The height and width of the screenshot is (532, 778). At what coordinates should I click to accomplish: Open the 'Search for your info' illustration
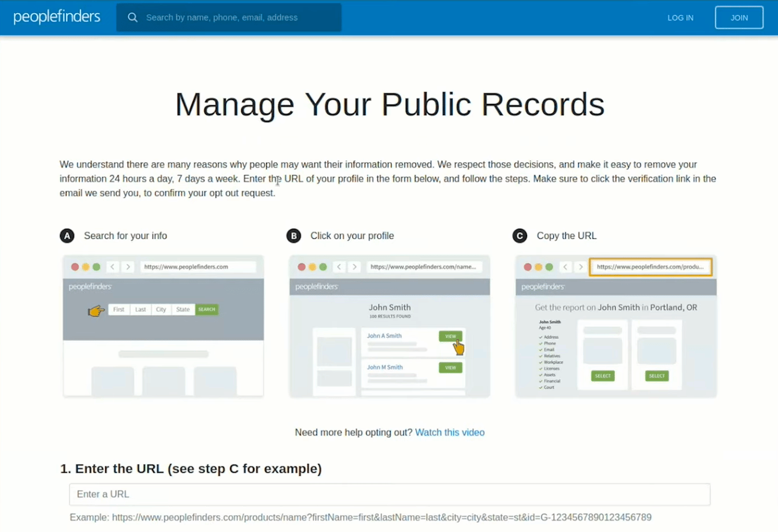(x=164, y=326)
